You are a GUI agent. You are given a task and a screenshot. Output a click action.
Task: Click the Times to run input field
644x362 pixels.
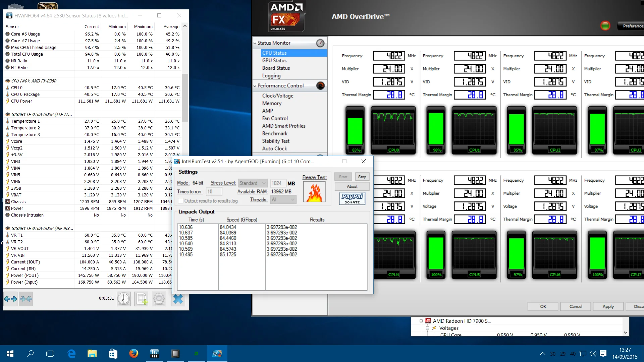pyautogui.click(x=214, y=192)
